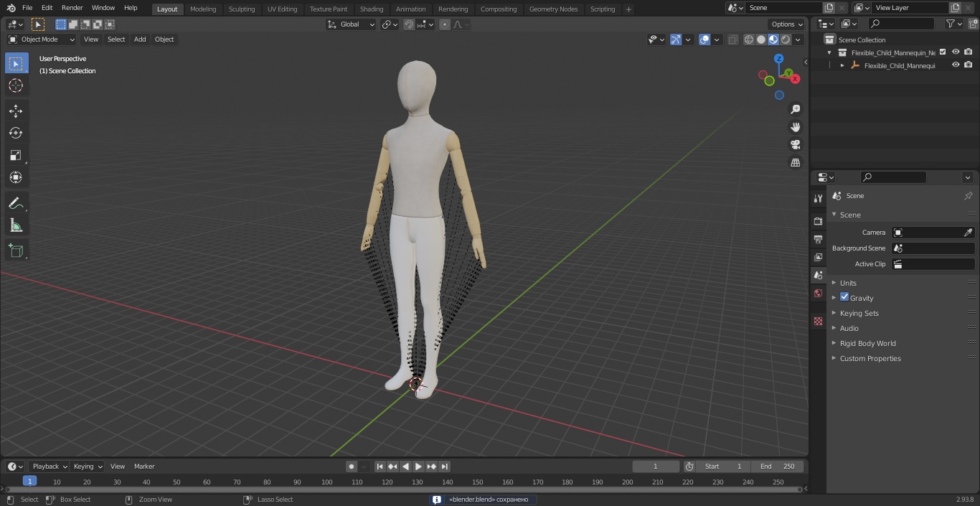Expand the Audio panel
This screenshot has width=980, height=506.
coord(849,328)
